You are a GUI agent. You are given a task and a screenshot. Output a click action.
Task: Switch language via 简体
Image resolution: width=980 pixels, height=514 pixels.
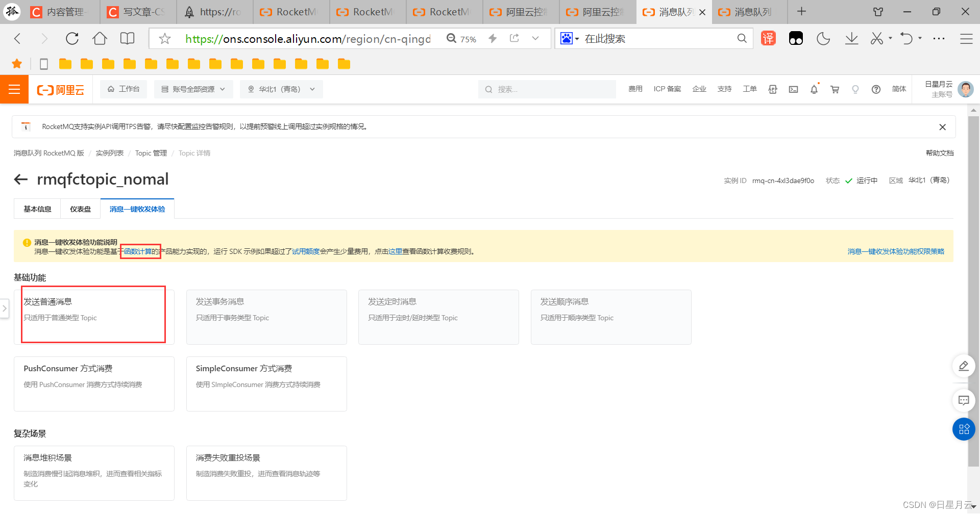[899, 89]
